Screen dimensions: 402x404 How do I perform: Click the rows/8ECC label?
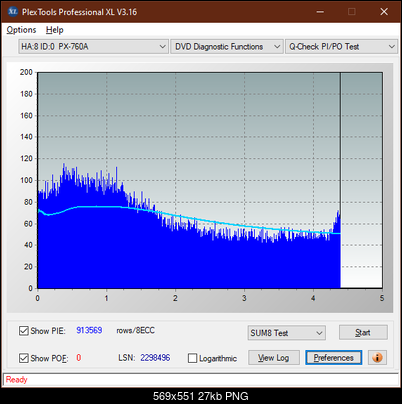135,330
